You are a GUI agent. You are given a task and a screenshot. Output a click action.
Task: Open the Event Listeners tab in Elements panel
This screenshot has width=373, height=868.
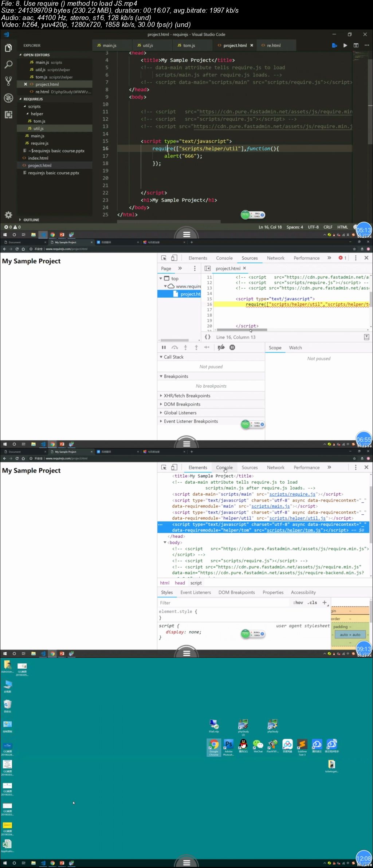click(196, 592)
